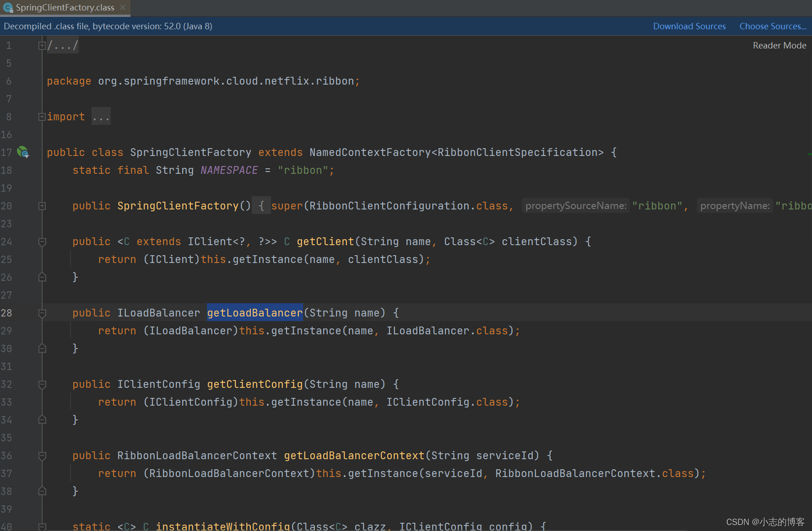Click fold end marker on line 30

tap(42, 349)
